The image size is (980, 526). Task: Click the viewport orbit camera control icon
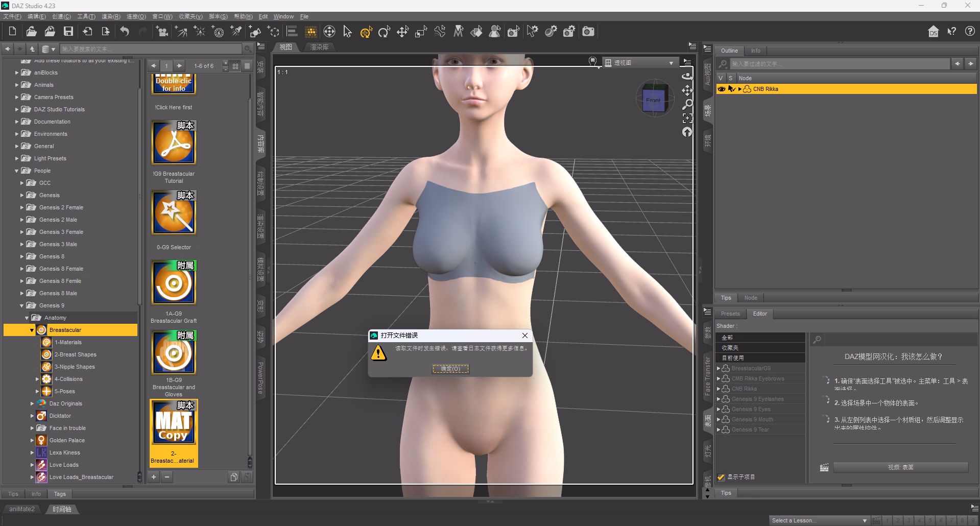coord(687,76)
